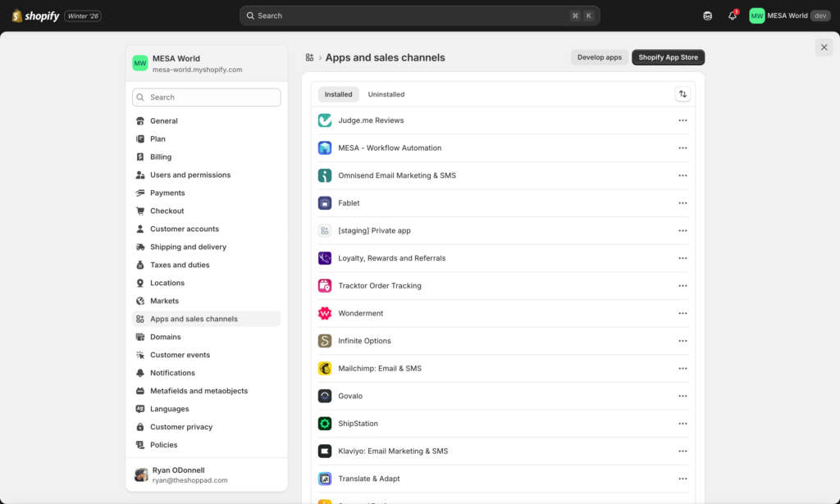Open Locations settings
Screen dimensions: 840x504
pyautogui.click(x=206, y=283)
